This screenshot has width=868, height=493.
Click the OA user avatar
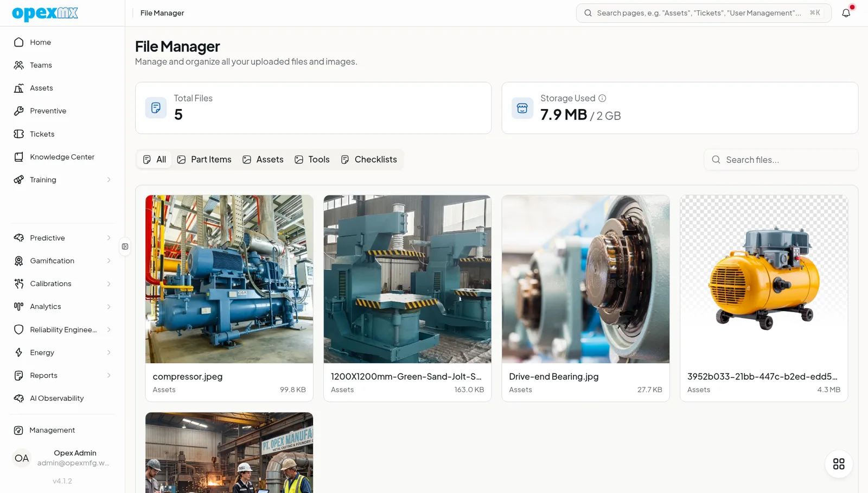tap(22, 458)
